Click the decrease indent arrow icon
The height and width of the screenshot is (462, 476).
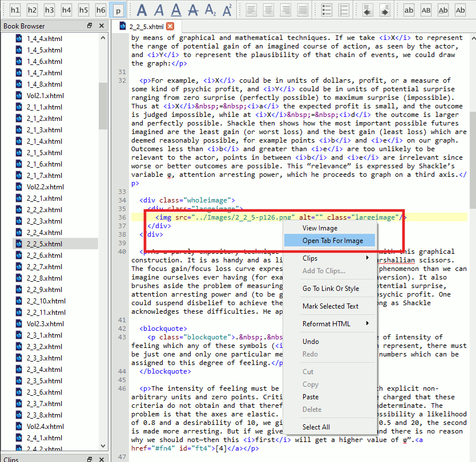coord(368,10)
